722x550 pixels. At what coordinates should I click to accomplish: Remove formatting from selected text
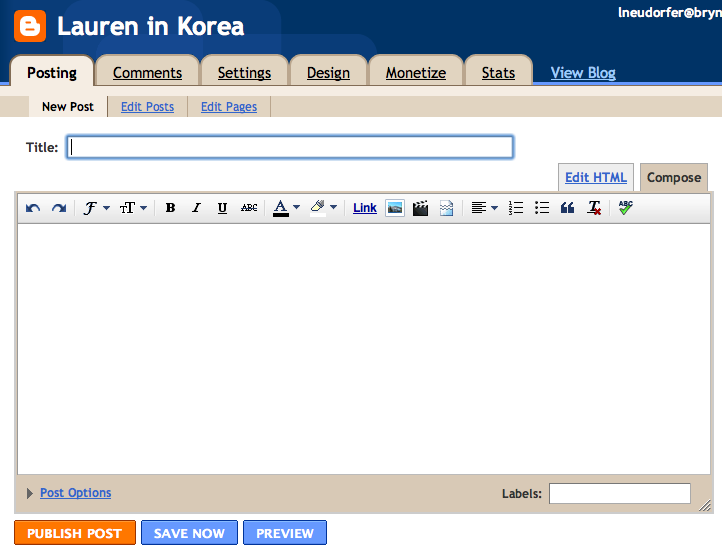pyautogui.click(x=594, y=208)
